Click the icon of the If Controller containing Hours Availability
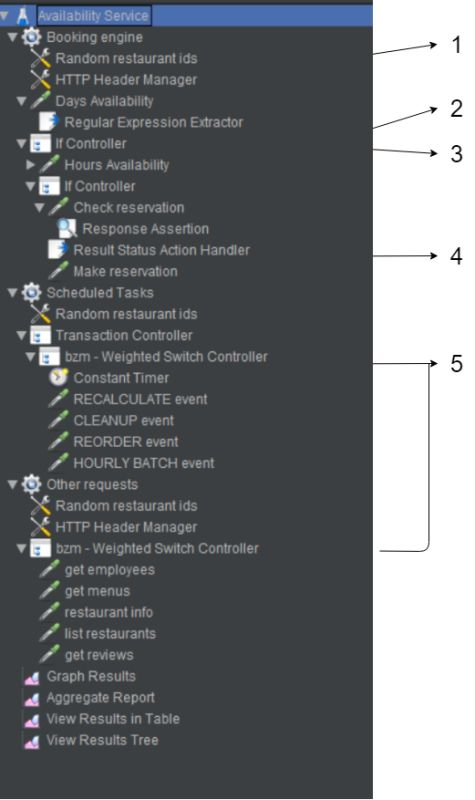The height and width of the screenshot is (800, 475). (41, 144)
